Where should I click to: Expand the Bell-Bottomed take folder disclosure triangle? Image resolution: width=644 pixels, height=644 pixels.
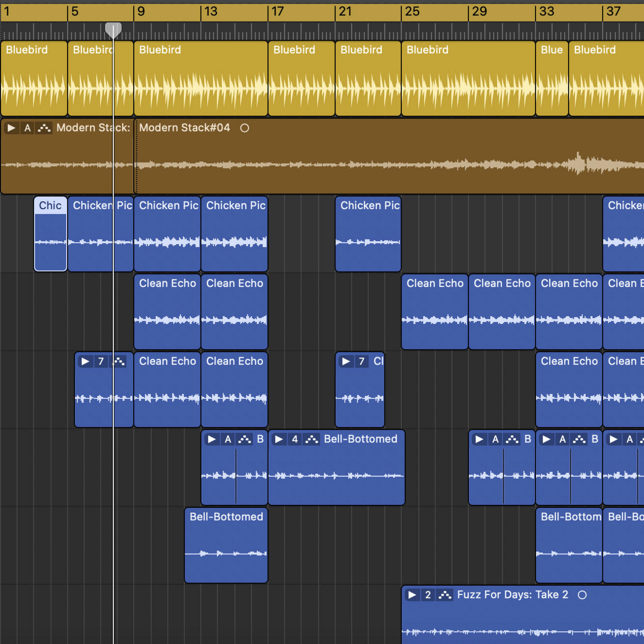[279, 439]
